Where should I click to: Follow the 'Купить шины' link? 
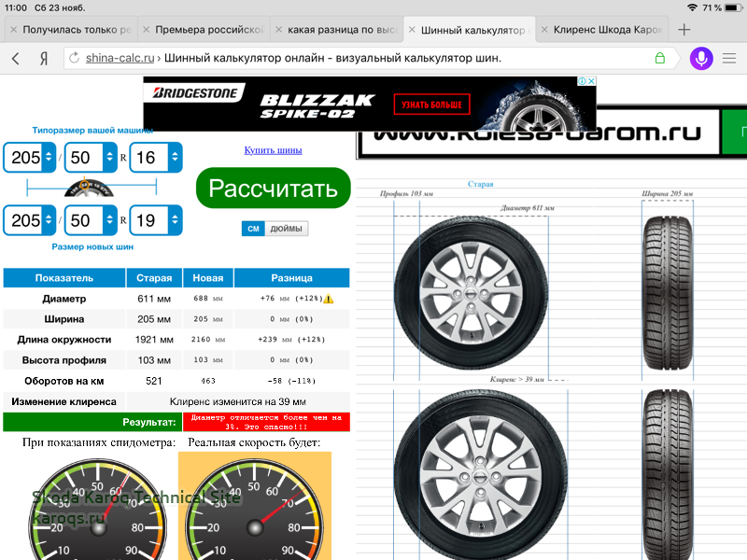point(273,150)
